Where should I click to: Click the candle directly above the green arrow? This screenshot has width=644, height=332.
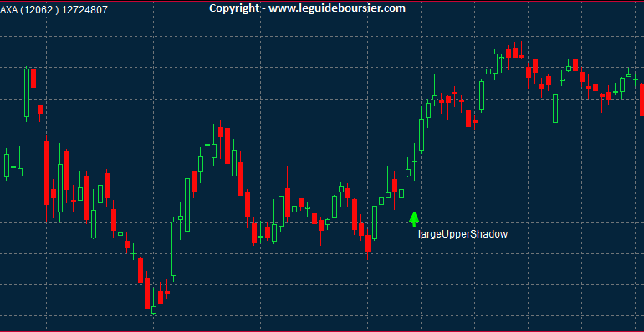(414, 162)
